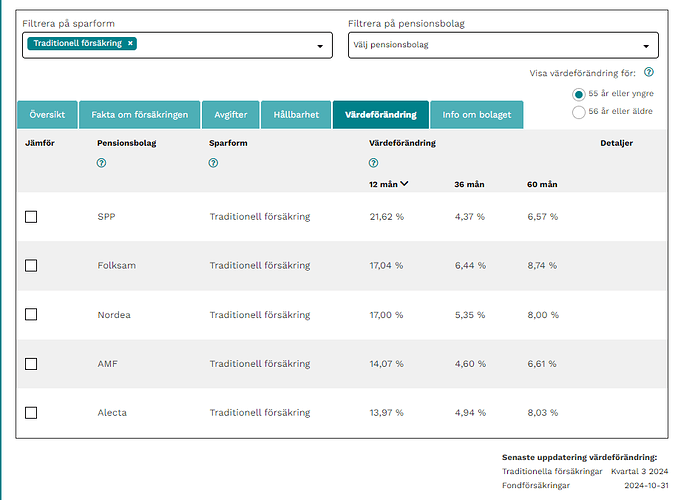Select 56 år eller äldre option

pyautogui.click(x=579, y=112)
